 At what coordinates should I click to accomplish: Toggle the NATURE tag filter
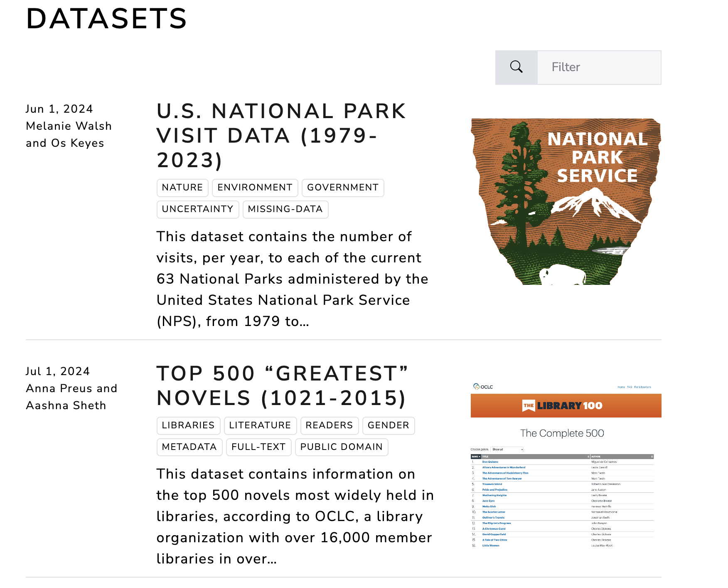(x=182, y=188)
